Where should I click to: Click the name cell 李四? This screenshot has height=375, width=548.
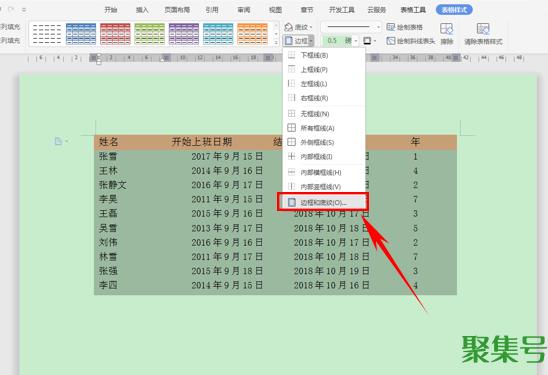click(x=108, y=285)
